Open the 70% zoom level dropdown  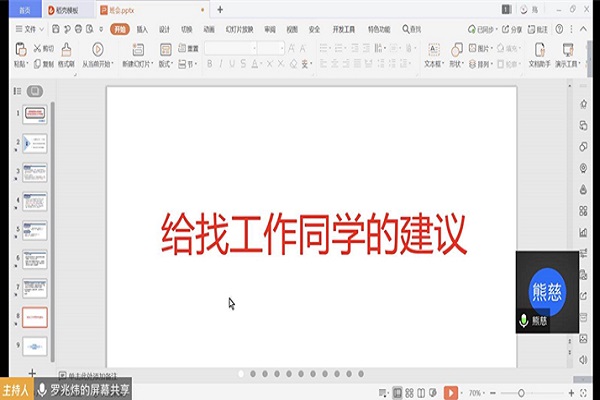click(x=479, y=392)
